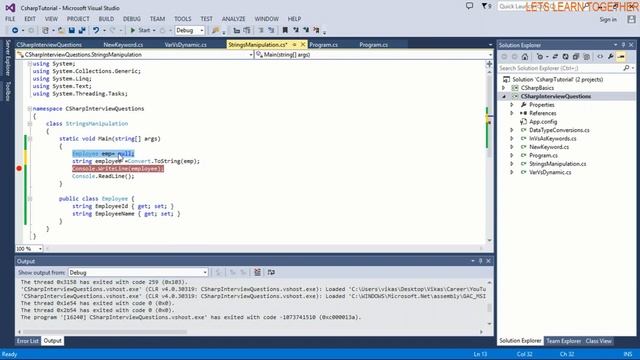
Task: Start debugging with the green Start button
Action: coord(140,30)
